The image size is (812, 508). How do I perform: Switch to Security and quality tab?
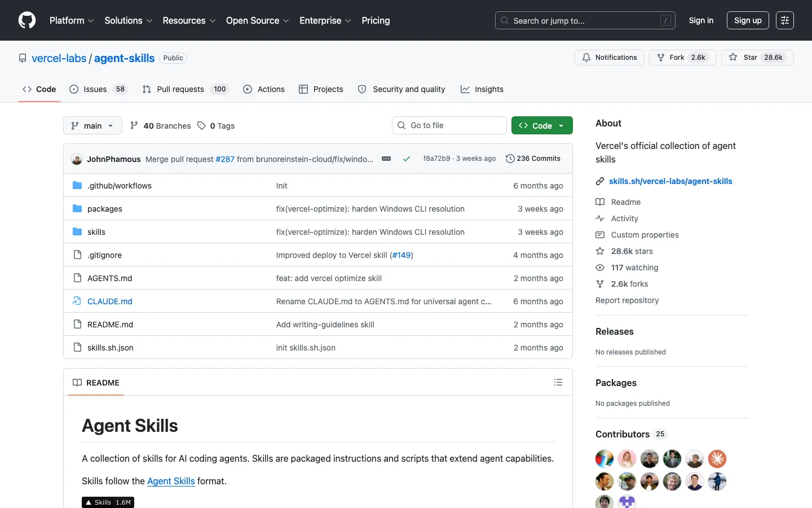tap(401, 89)
